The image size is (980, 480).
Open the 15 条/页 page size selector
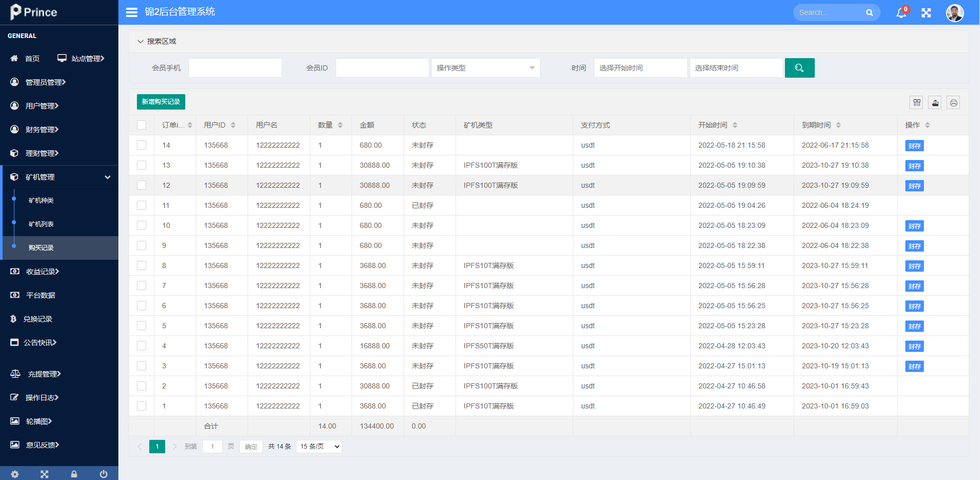tap(318, 446)
